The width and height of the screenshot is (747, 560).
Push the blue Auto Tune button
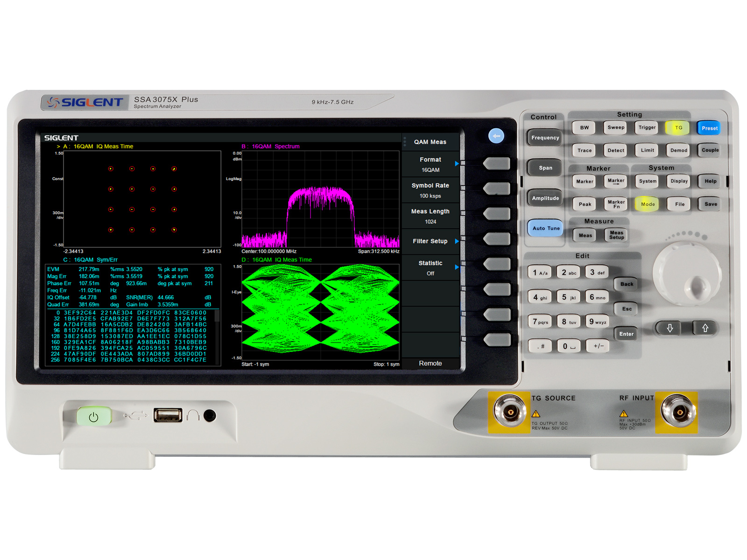click(x=546, y=228)
